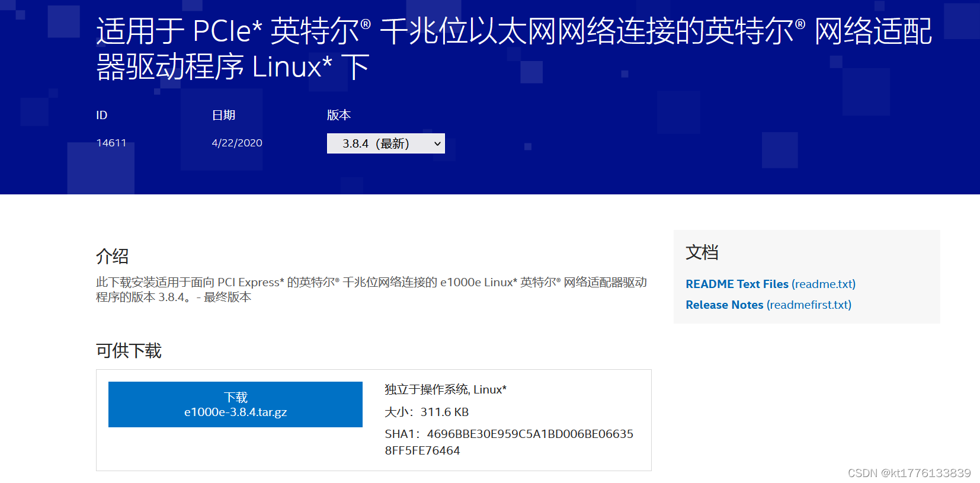Click the SHA1 checksum value

tap(509, 442)
